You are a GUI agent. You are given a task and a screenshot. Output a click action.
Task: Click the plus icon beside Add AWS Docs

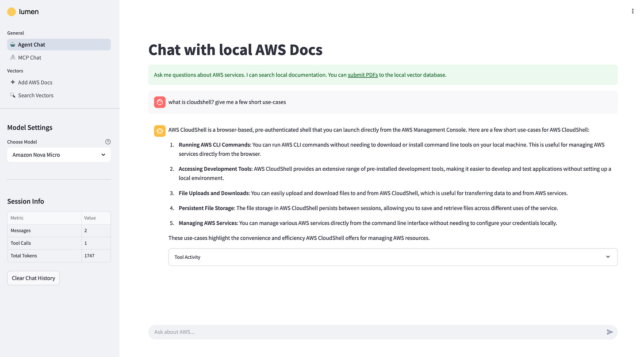[x=13, y=82]
